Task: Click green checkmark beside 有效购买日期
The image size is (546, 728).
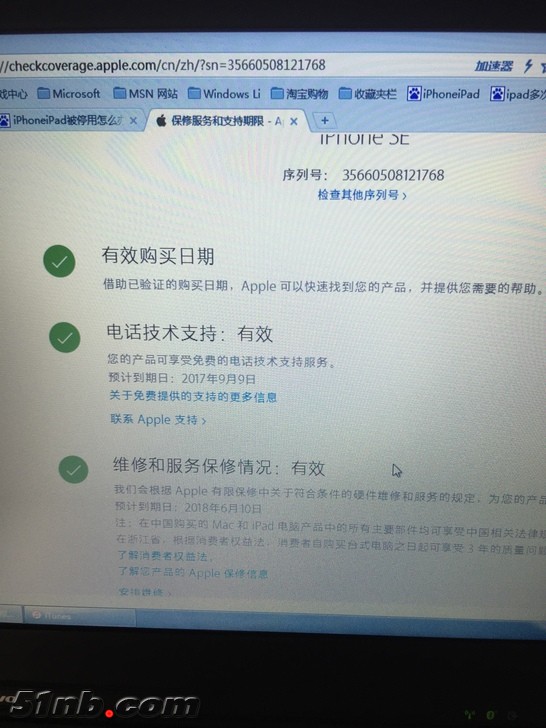Action: [59, 262]
